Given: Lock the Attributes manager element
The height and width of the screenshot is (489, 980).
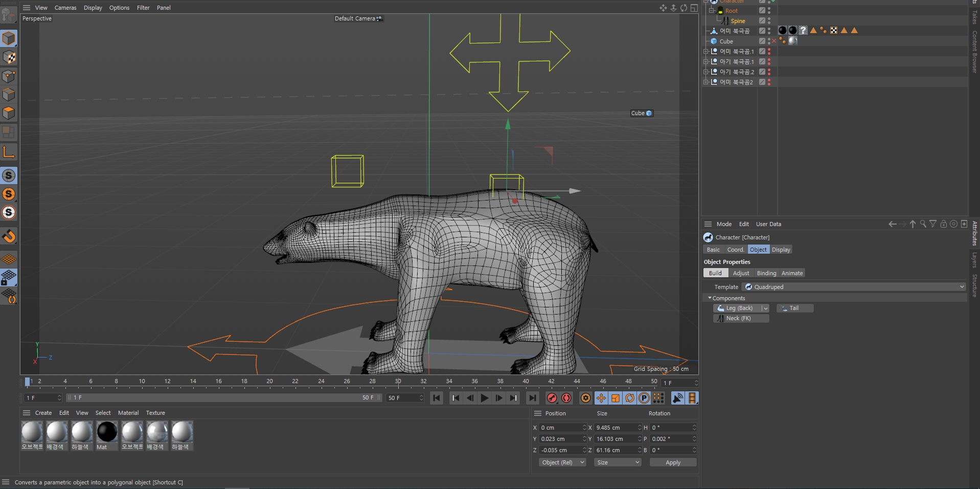Looking at the screenshot, I should point(944,224).
